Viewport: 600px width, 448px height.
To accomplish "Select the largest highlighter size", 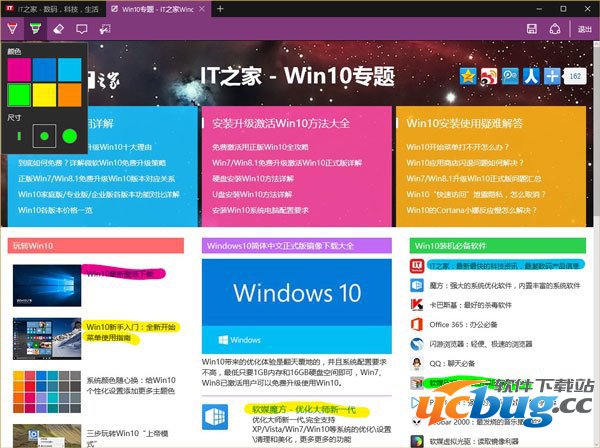I will coord(70,136).
